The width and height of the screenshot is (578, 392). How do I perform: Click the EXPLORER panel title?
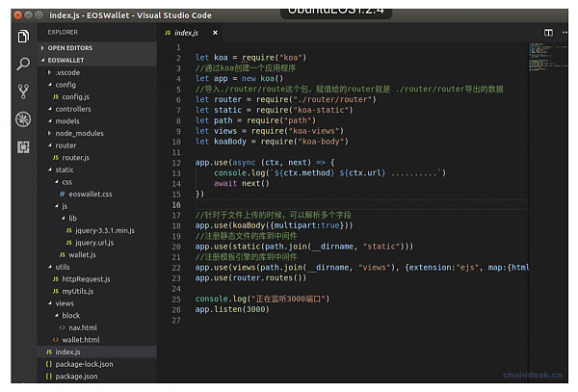[63, 33]
